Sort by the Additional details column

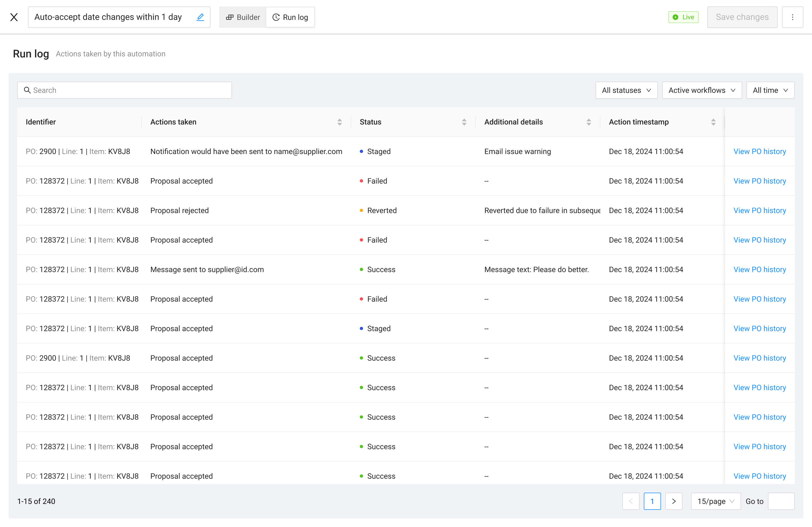click(589, 122)
